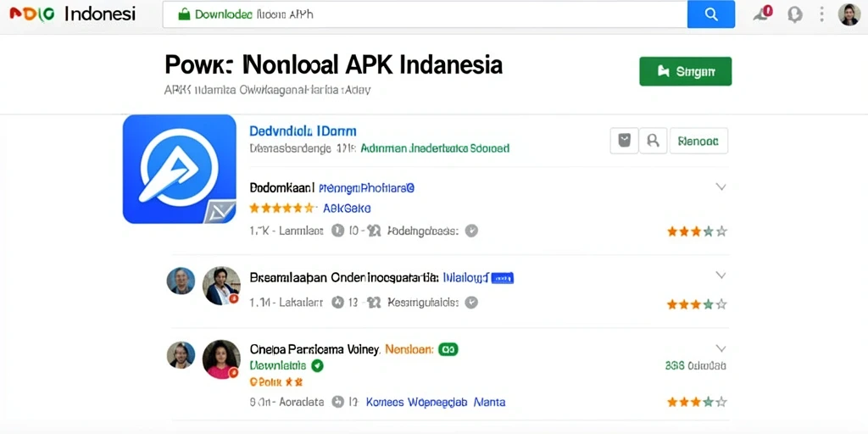Screen dimensions: 868x434
Task: Click small avatar left of Bısamlaapan row
Action: [x=181, y=281]
